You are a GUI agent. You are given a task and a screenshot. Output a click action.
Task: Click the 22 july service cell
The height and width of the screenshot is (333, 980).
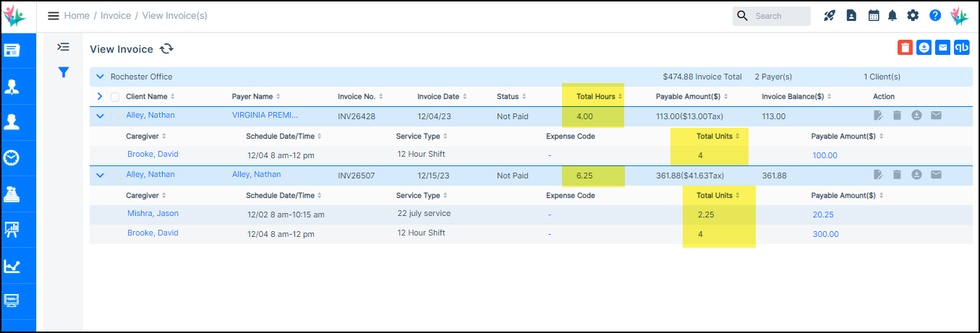pos(424,213)
